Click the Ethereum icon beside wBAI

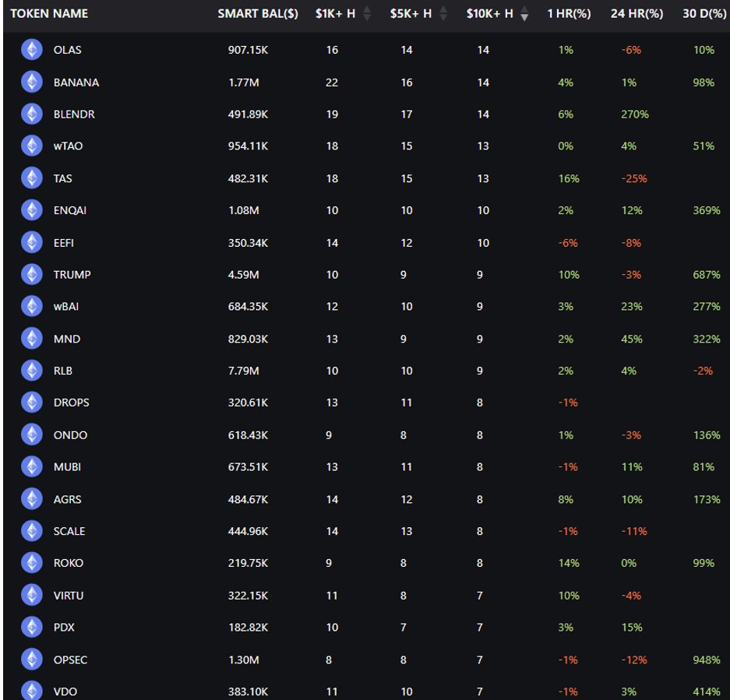coord(32,306)
